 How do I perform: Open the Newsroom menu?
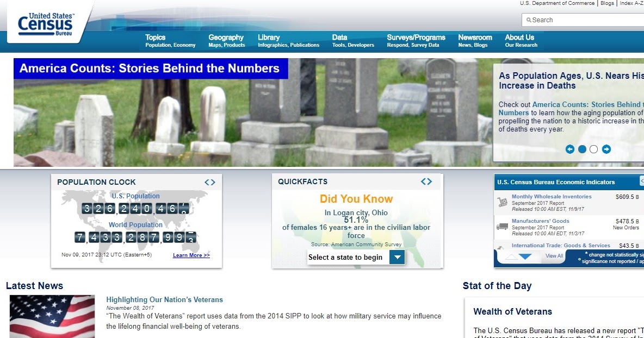point(475,41)
